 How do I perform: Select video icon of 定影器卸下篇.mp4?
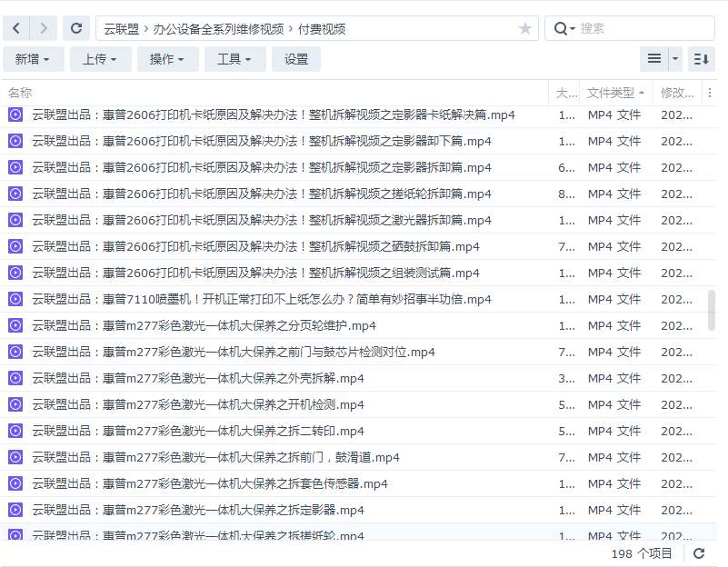coord(15,141)
